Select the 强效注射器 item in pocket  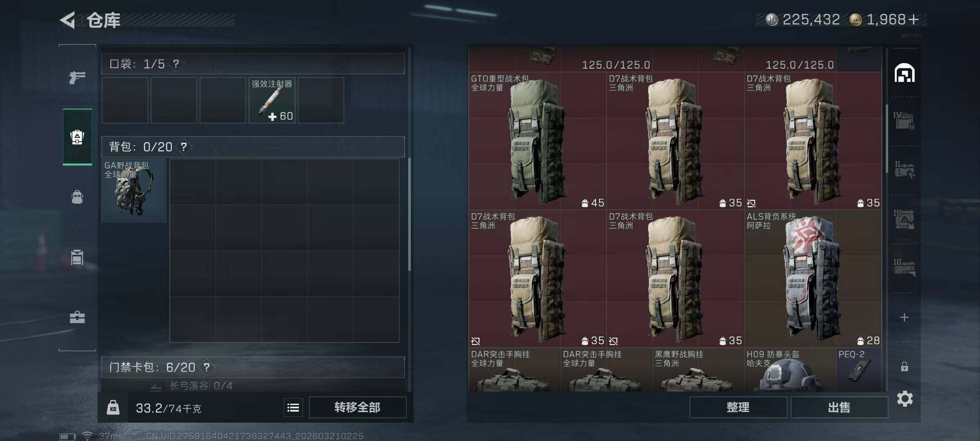coord(272,100)
